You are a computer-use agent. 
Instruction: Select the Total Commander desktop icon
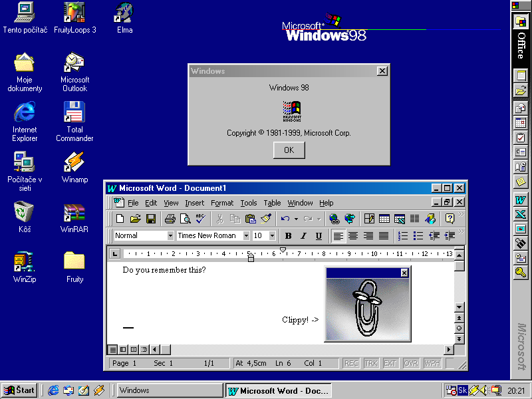(x=74, y=121)
